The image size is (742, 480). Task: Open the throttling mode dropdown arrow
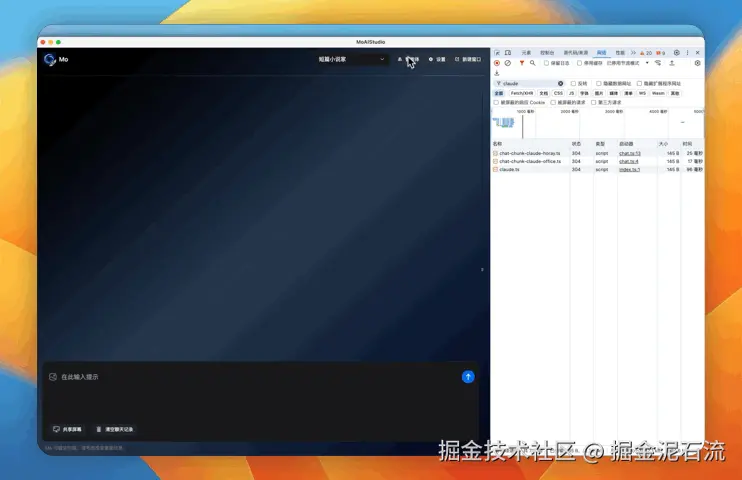(647, 63)
